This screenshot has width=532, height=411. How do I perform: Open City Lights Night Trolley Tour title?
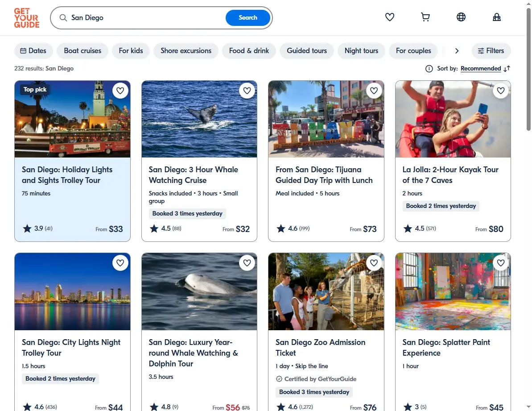point(71,348)
